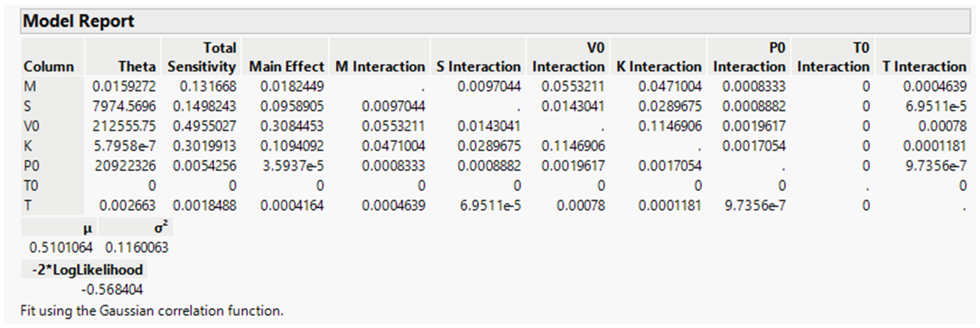The height and width of the screenshot is (328, 980).
Task: Click the S Interaction column header
Action: click(478, 67)
